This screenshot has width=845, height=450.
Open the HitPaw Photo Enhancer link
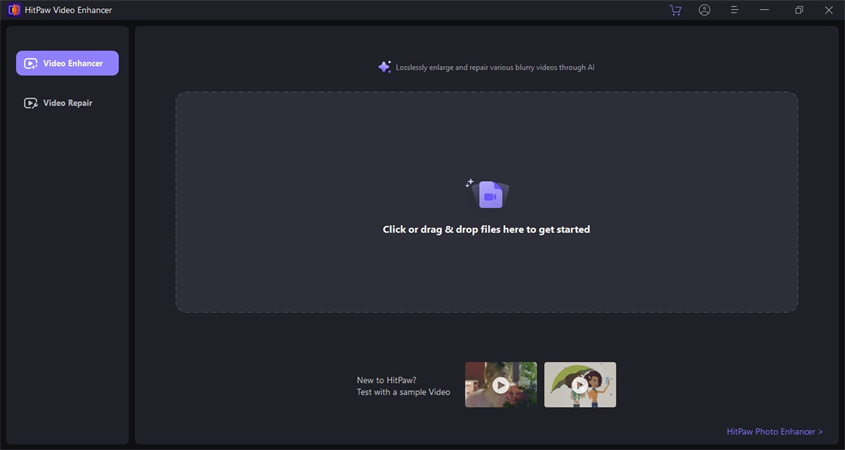pos(774,432)
